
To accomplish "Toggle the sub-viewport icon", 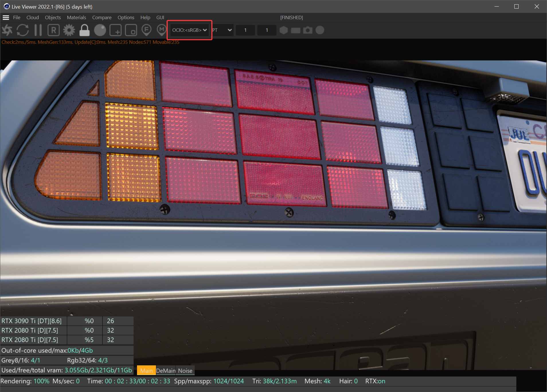I will coord(131,30).
